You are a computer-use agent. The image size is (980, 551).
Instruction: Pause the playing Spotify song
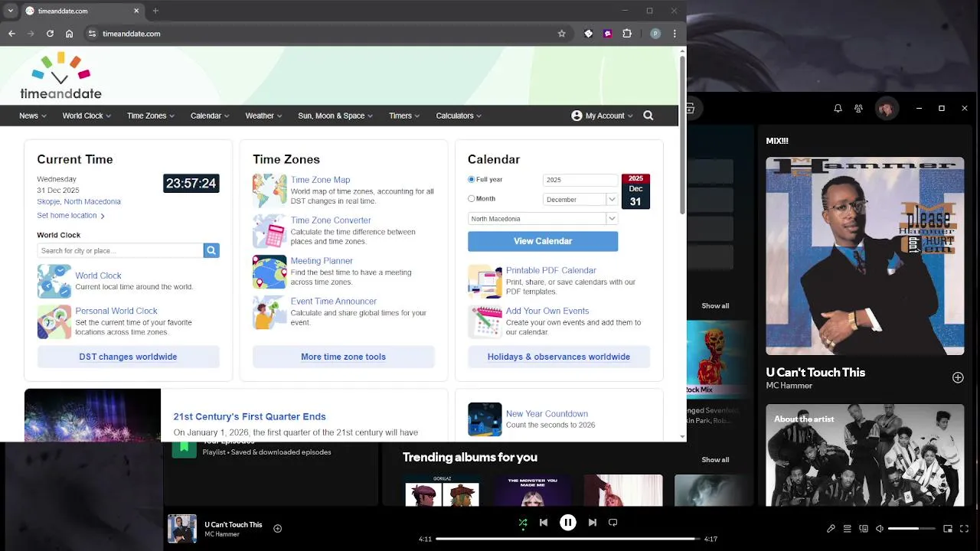click(568, 523)
